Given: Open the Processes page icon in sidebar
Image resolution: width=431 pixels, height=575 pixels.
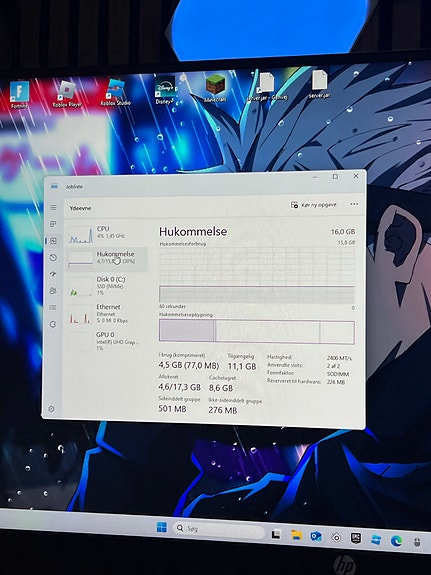Looking at the screenshot, I should coord(53,224).
